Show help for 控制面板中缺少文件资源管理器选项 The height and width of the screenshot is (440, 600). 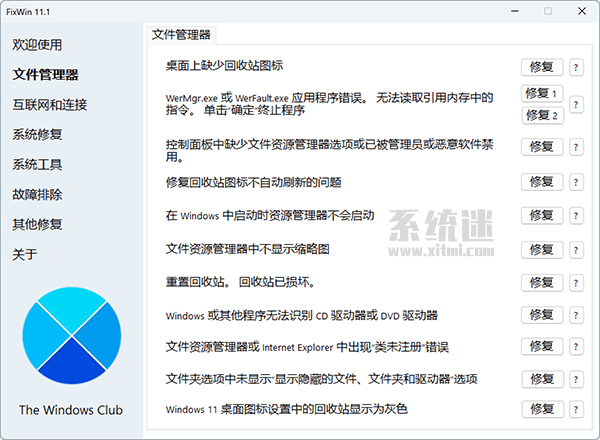(x=576, y=147)
